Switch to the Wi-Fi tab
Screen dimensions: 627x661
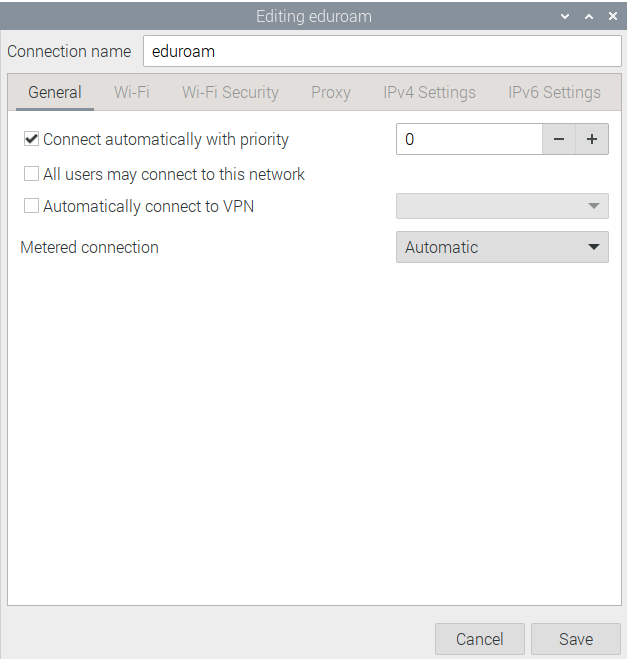(x=132, y=93)
